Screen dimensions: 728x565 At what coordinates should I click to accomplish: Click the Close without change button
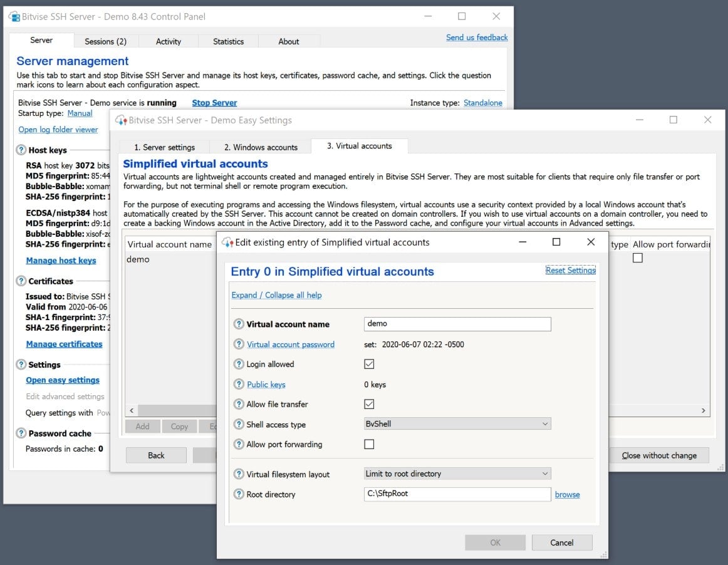(659, 455)
